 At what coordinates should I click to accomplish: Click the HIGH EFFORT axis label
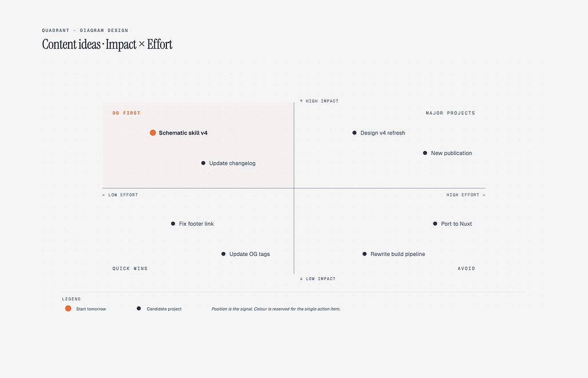point(466,195)
